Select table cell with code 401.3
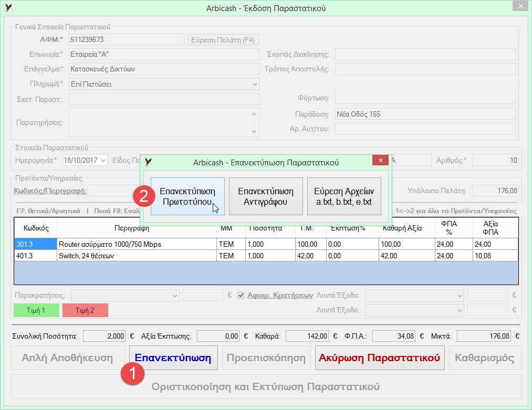Image resolution: width=532 pixels, height=410 pixels. click(x=36, y=256)
